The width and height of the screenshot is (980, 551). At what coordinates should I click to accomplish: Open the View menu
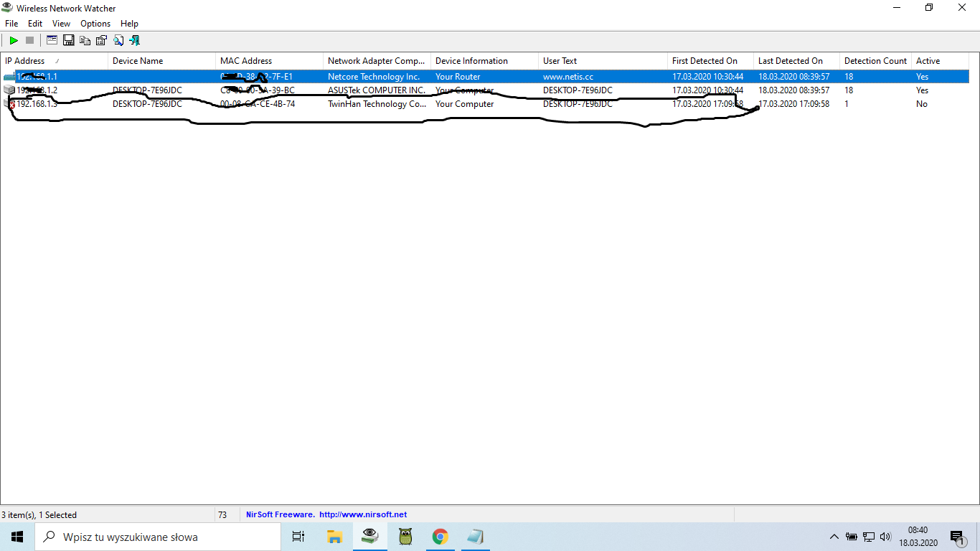pyautogui.click(x=62, y=24)
